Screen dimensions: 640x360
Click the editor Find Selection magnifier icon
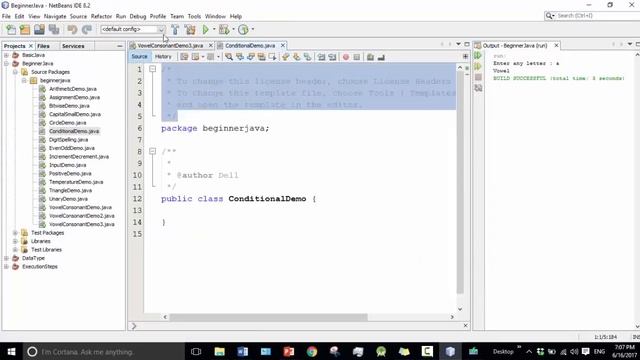tap(229, 57)
